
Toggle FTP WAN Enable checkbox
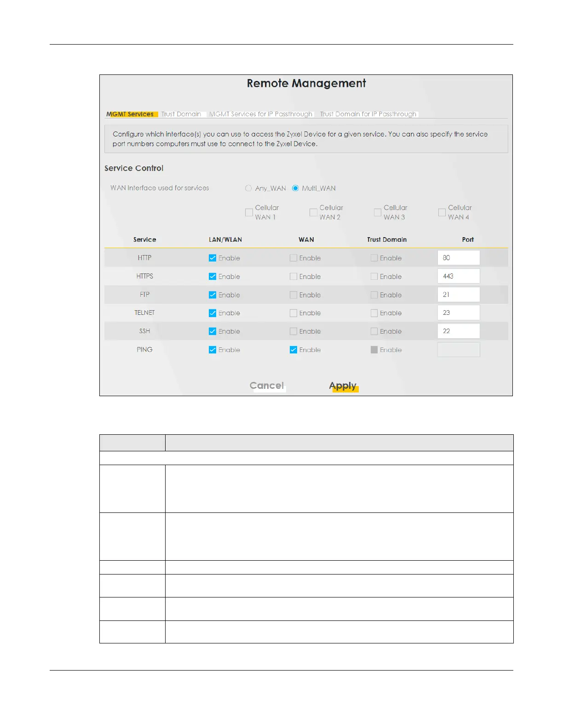click(293, 295)
